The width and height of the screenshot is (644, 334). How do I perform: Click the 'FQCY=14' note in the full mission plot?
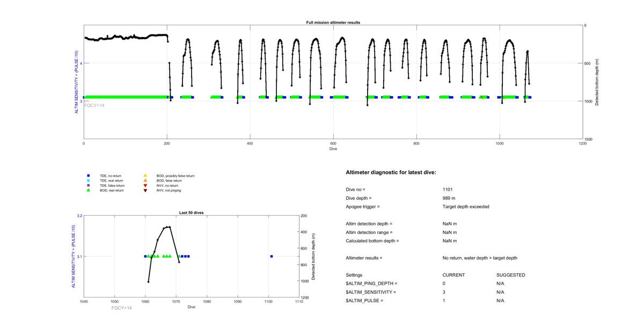click(x=94, y=105)
